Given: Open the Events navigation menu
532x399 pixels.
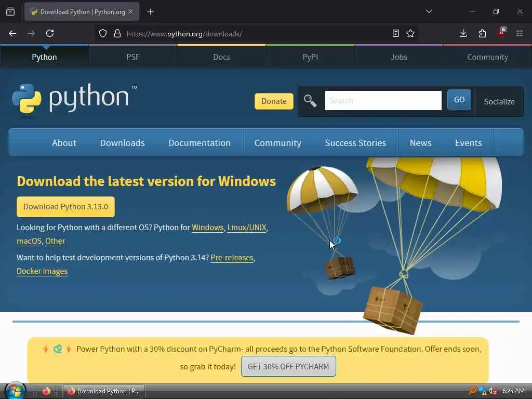Looking at the screenshot, I should [468, 143].
